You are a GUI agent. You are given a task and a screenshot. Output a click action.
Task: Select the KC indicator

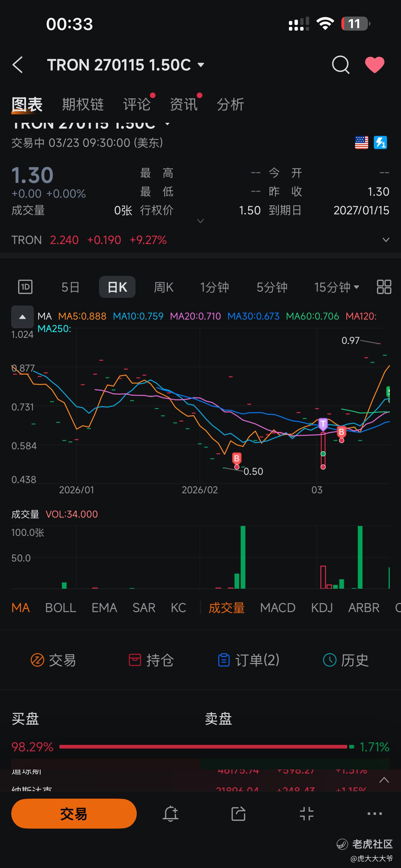coord(178,608)
